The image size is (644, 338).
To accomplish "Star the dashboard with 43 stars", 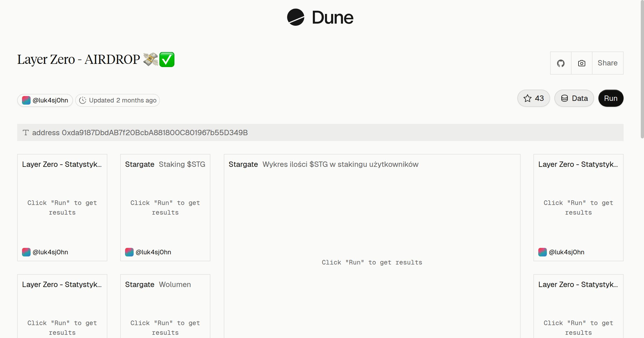I will coord(534,98).
